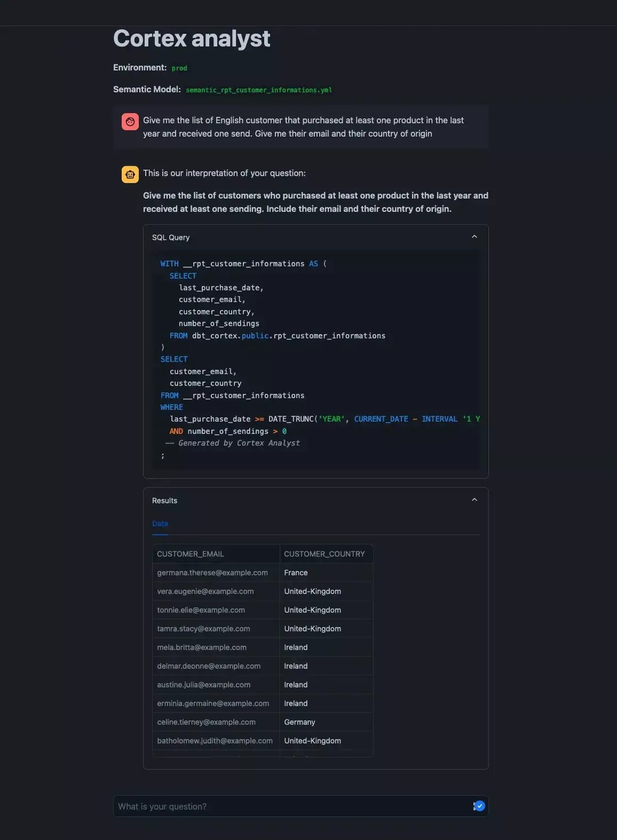Click the Results panel header label
617x840 pixels.
click(x=164, y=501)
